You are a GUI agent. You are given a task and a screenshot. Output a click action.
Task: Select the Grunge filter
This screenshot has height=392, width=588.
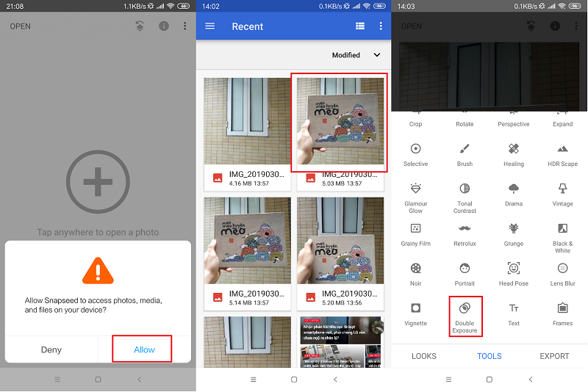(x=513, y=235)
